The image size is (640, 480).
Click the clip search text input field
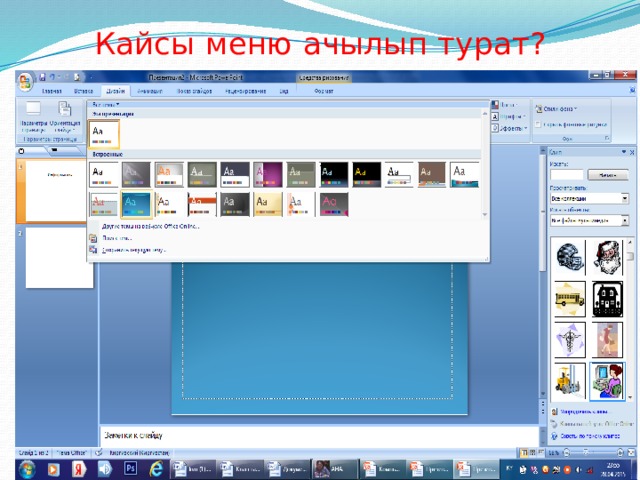[x=567, y=175]
